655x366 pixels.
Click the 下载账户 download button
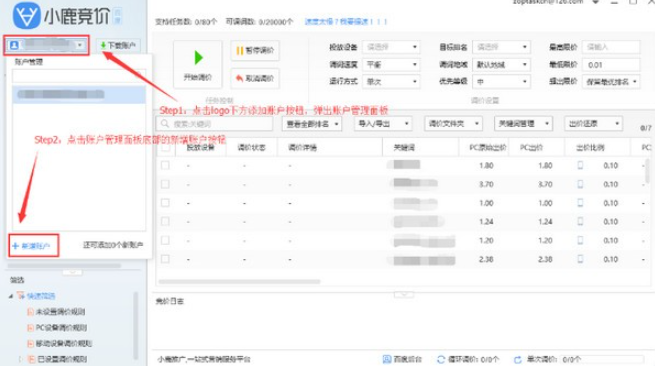click(x=118, y=45)
